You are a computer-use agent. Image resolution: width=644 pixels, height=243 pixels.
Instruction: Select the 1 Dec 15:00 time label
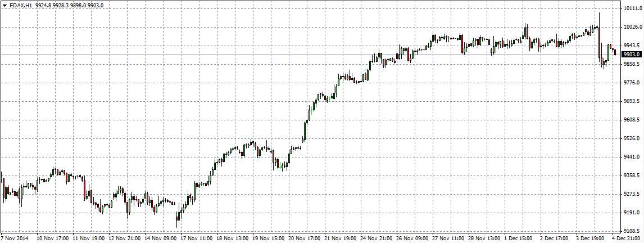click(517, 238)
